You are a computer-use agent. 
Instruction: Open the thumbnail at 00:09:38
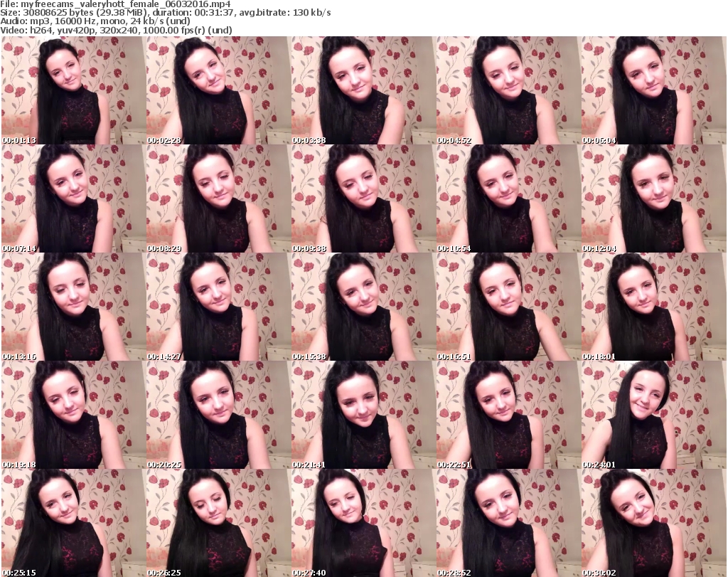pos(363,199)
